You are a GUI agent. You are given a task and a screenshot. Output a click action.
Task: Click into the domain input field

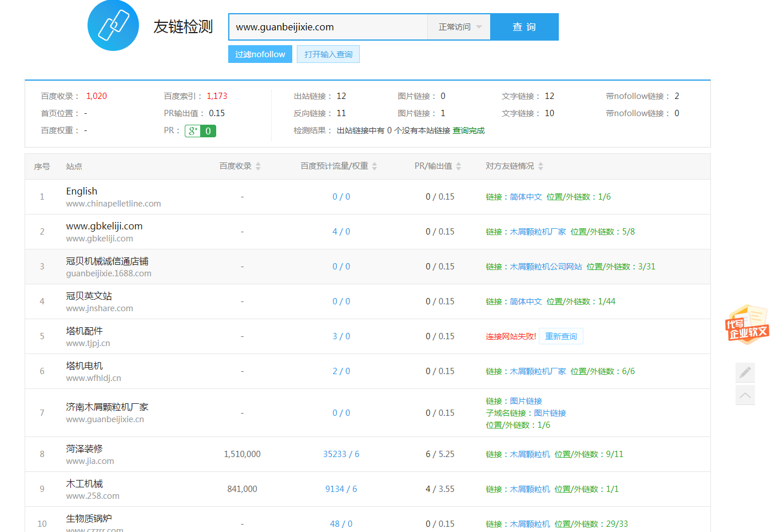coord(328,27)
